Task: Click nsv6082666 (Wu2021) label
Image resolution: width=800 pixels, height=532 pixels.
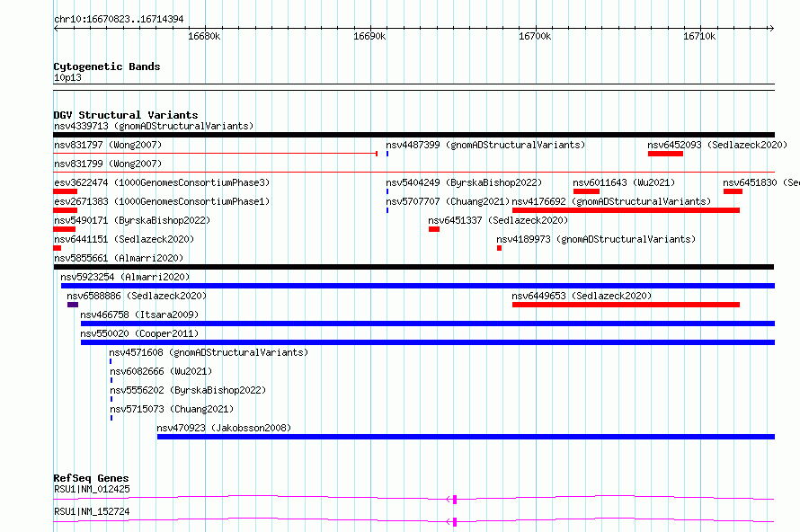Action: tap(161, 371)
